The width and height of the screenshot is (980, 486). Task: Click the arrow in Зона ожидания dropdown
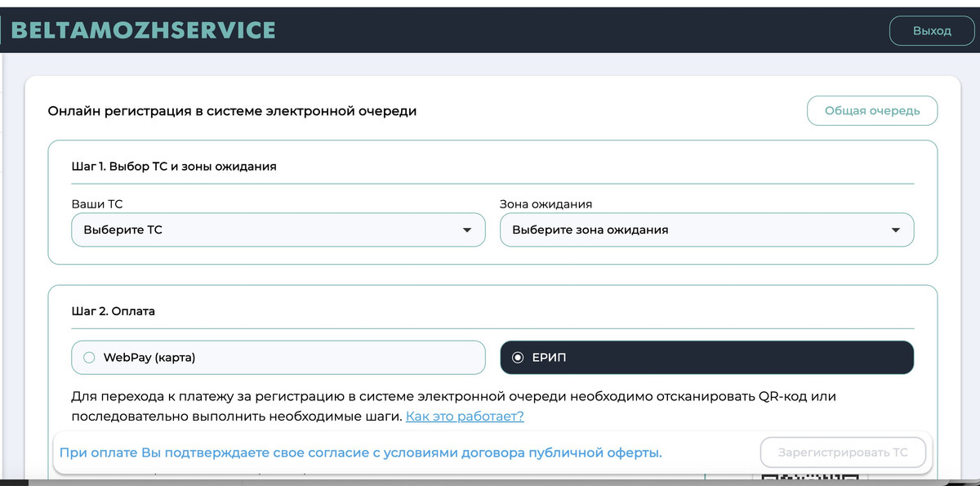coord(896,230)
